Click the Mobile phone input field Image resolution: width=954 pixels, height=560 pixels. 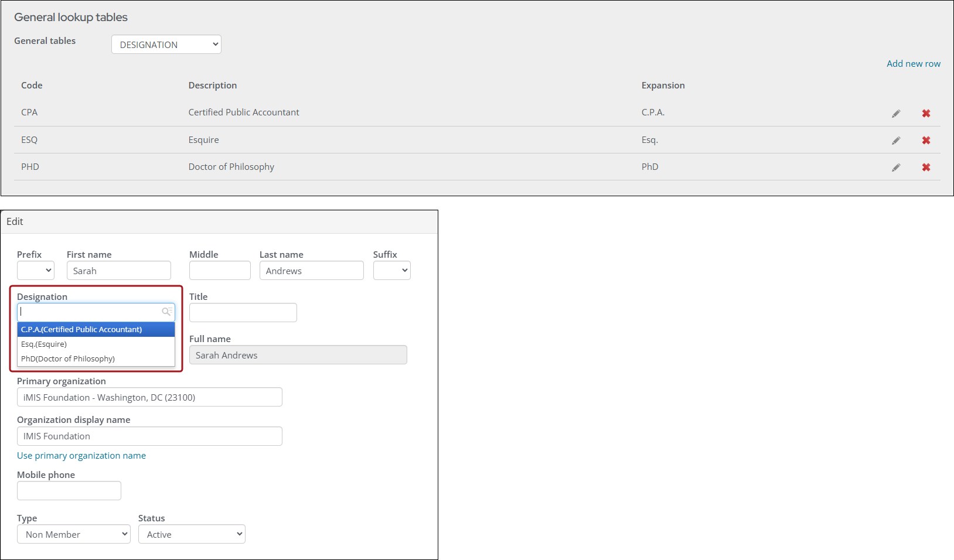(x=69, y=491)
